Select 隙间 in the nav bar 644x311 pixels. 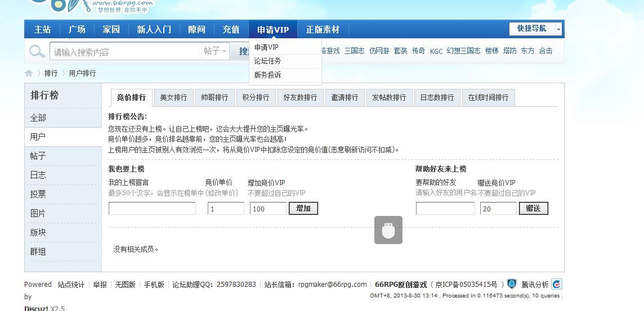196,30
